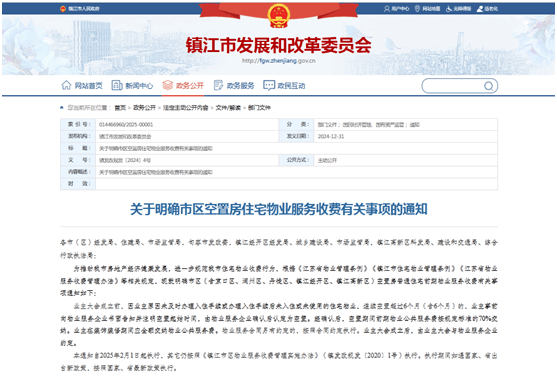
Task: Focus the site search input box
Action: click(453, 86)
